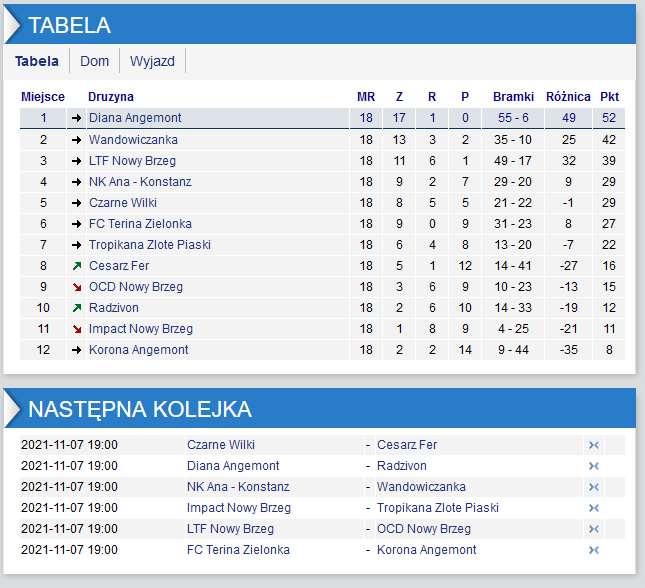Click the Różnica column header
This screenshot has height=588, width=645.
568,97
